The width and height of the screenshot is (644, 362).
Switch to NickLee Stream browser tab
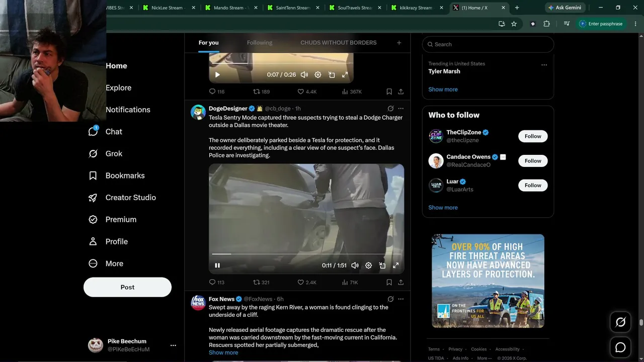(169, 8)
